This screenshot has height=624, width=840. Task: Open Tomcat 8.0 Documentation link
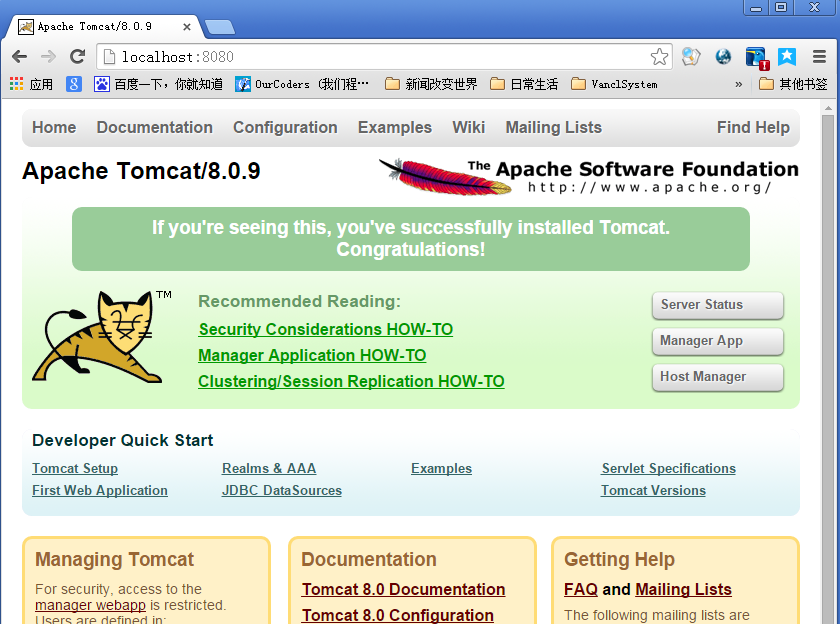pos(403,590)
